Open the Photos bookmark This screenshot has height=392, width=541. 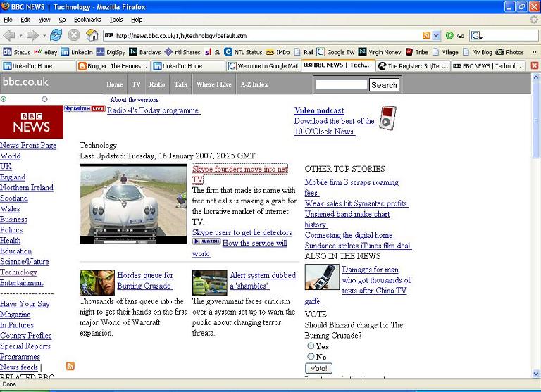[509, 52]
